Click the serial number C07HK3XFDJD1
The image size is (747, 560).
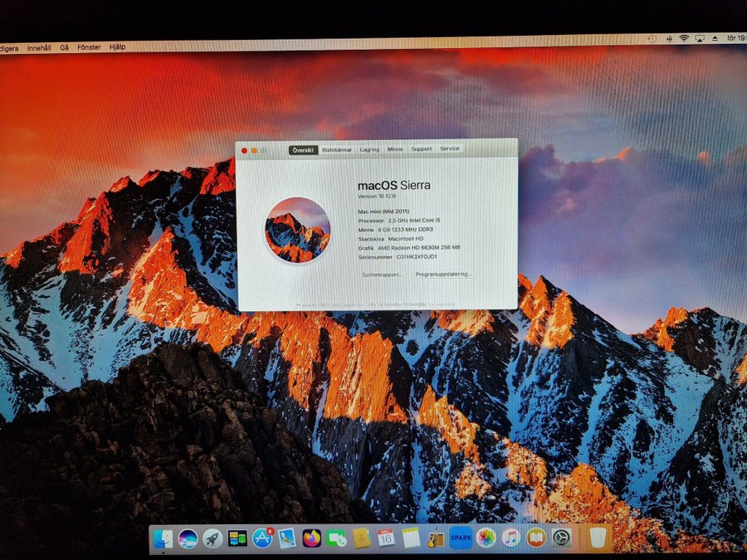[x=417, y=256]
